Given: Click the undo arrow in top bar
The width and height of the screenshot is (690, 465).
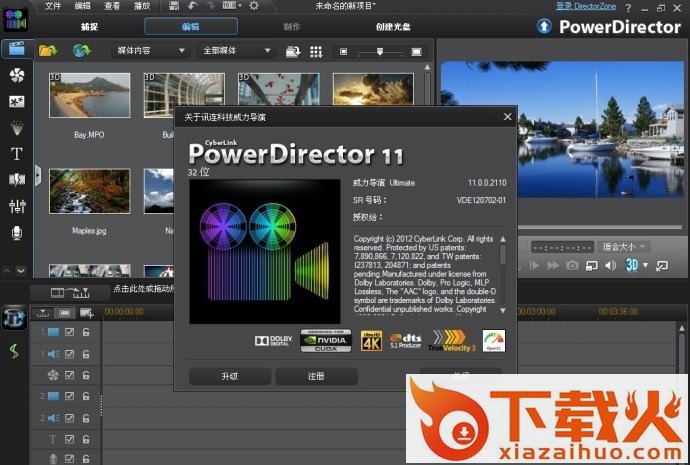Looking at the screenshot, I should [192, 6].
